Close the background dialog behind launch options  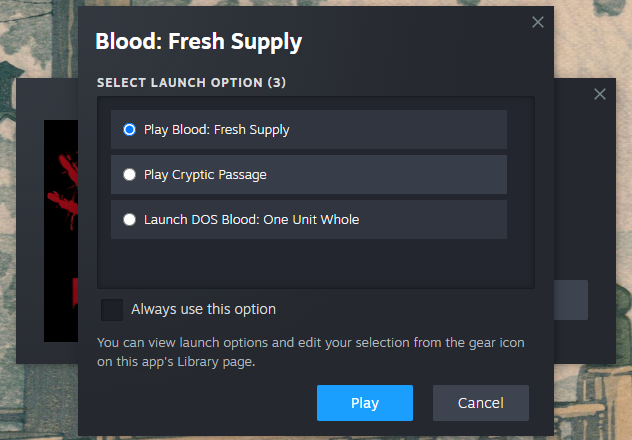point(600,94)
